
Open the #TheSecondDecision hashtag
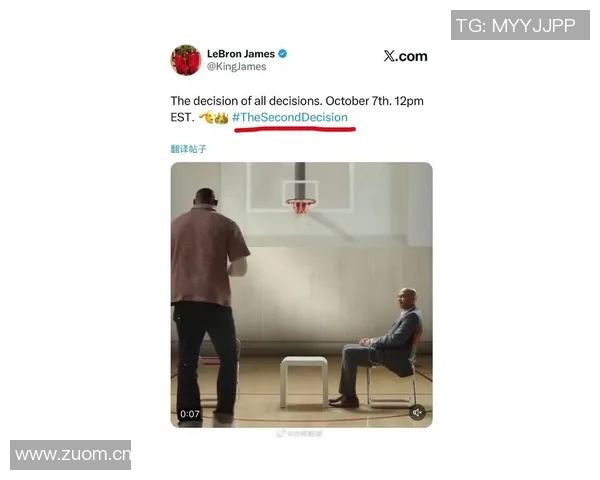click(x=290, y=117)
